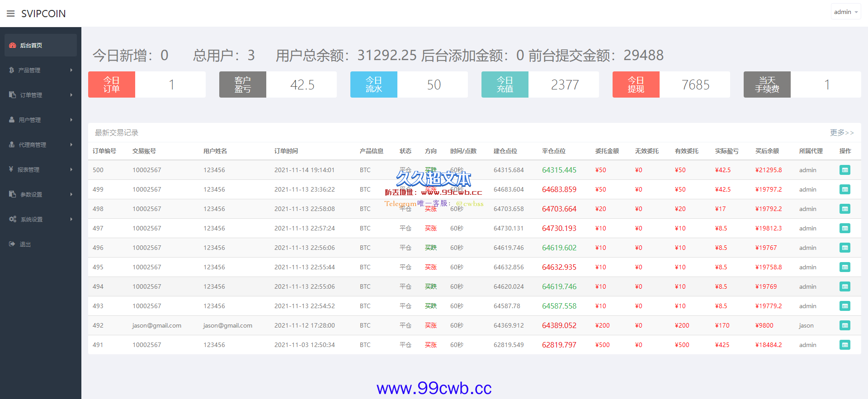The height and width of the screenshot is (399, 868).
Task: Click the jason agent cell
Action: [807, 325]
